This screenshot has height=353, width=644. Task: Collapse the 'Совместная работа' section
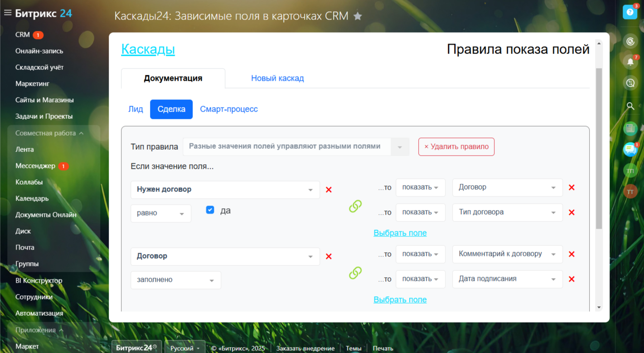pyautogui.click(x=49, y=133)
